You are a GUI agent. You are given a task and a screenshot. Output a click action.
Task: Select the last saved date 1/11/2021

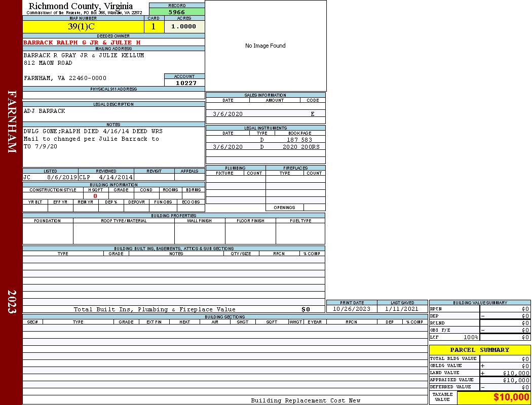tap(402, 309)
